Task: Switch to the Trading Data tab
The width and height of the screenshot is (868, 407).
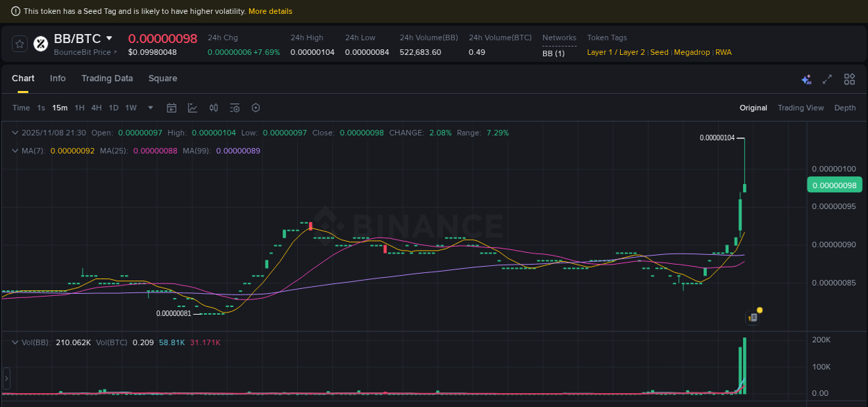Action: pos(107,78)
